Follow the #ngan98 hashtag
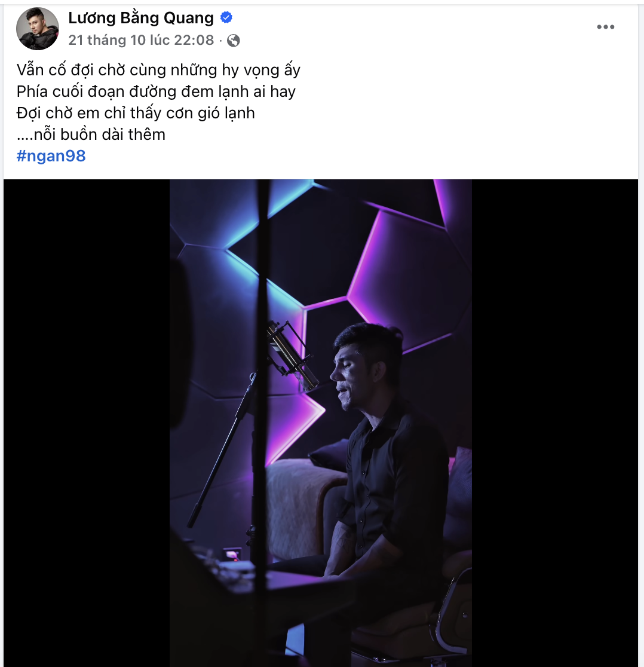Screen dimensions: 644x667 point(51,156)
